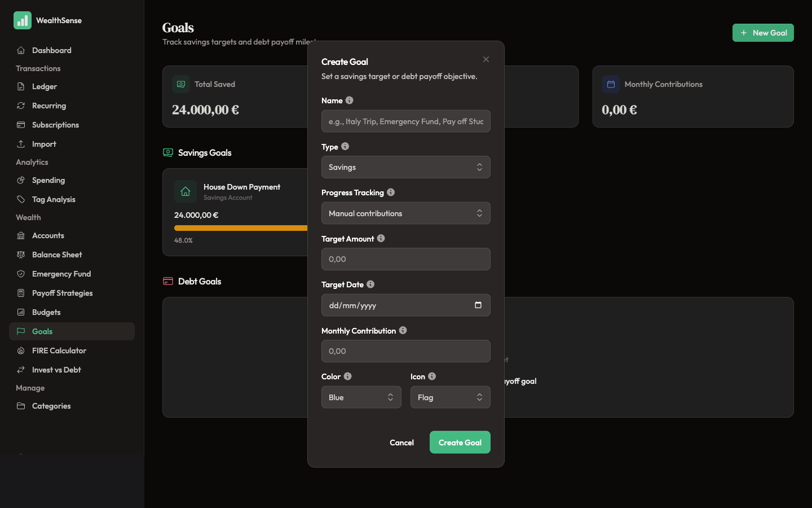
Task: Open the Icon dropdown set to Flag
Action: [x=451, y=397]
